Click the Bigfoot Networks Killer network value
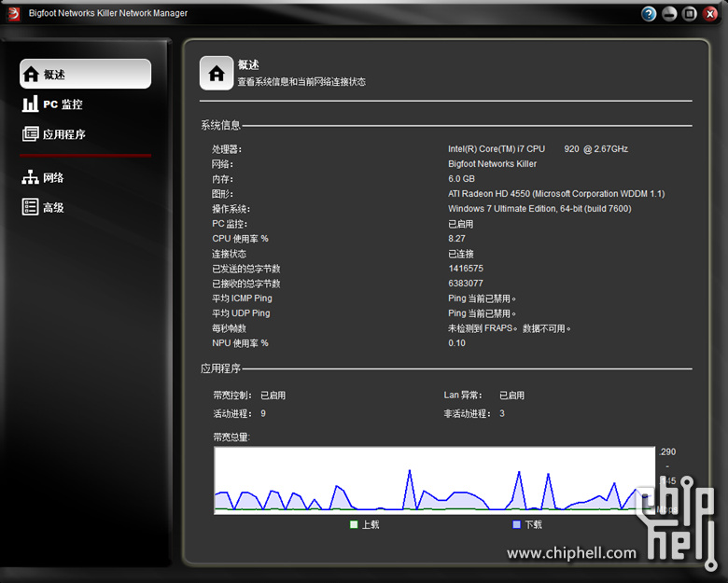This screenshot has width=728, height=583. (x=492, y=164)
